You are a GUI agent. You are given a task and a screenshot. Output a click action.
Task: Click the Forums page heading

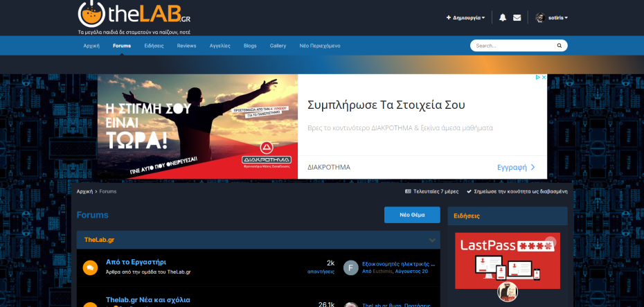(92, 215)
